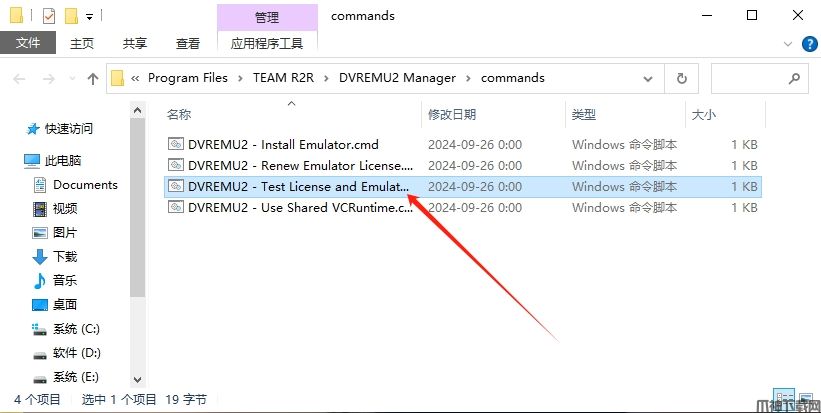Click DVREMU2 Manager in the breadcrumb
821x413 pixels.
click(397, 78)
